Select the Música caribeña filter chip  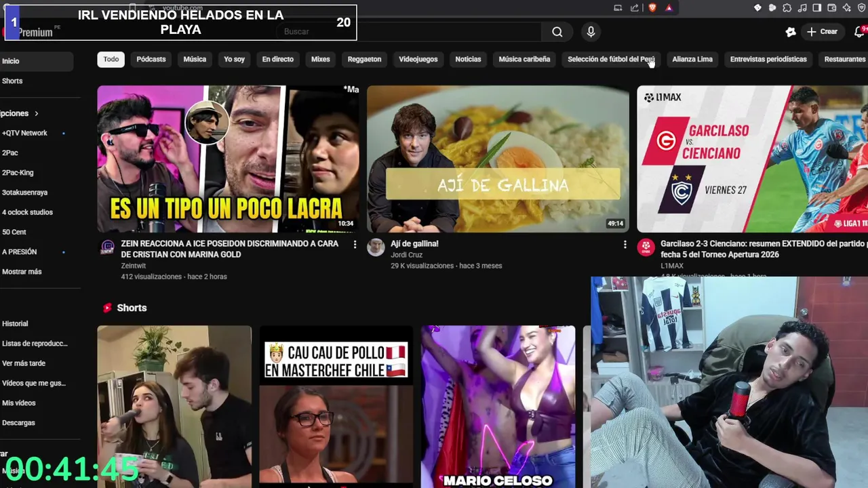(x=524, y=59)
